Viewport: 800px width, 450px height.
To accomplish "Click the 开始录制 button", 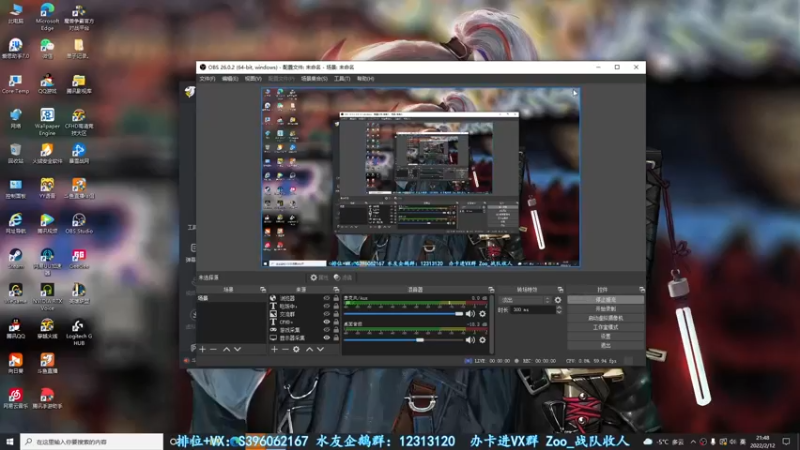I will tap(606, 309).
